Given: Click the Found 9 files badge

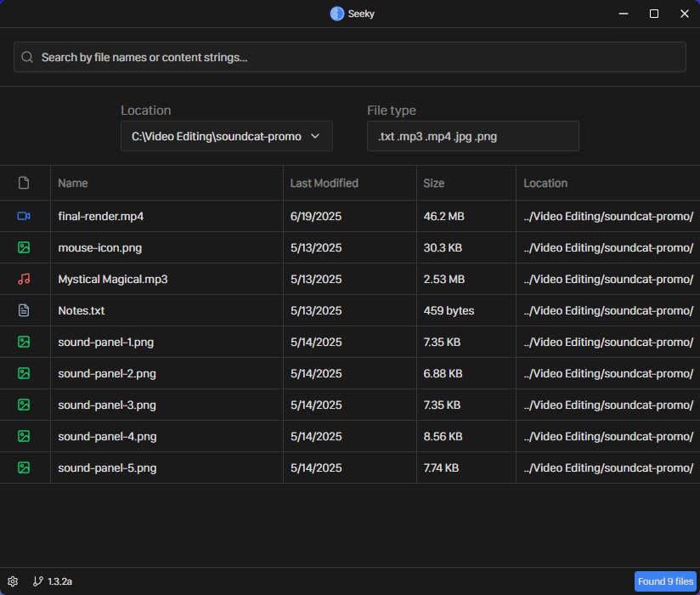Looking at the screenshot, I should (666, 581).
